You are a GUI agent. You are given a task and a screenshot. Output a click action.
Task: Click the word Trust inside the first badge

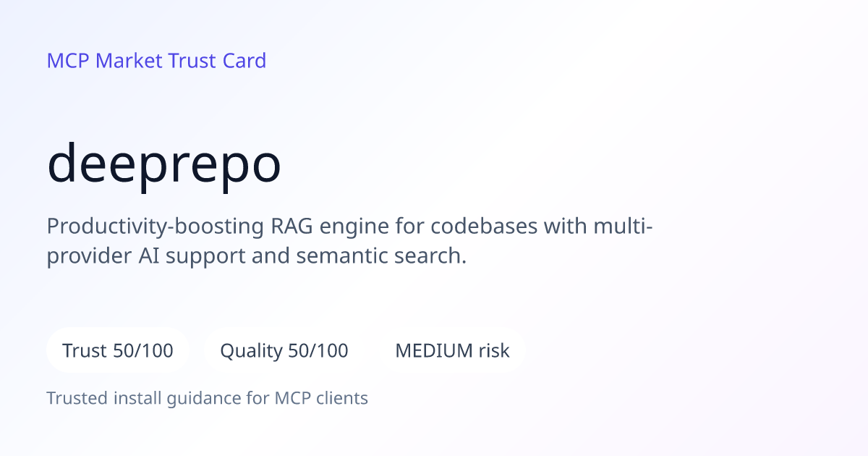[85, 351]
